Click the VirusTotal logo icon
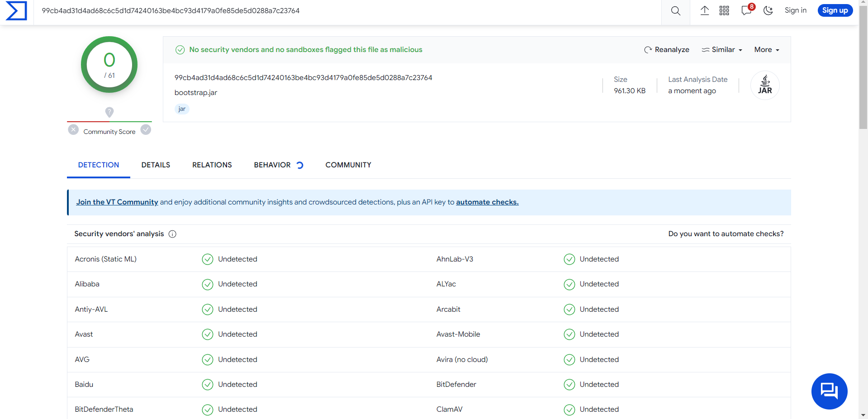Screen dimensions: 868x419 [x=16, y=11]
